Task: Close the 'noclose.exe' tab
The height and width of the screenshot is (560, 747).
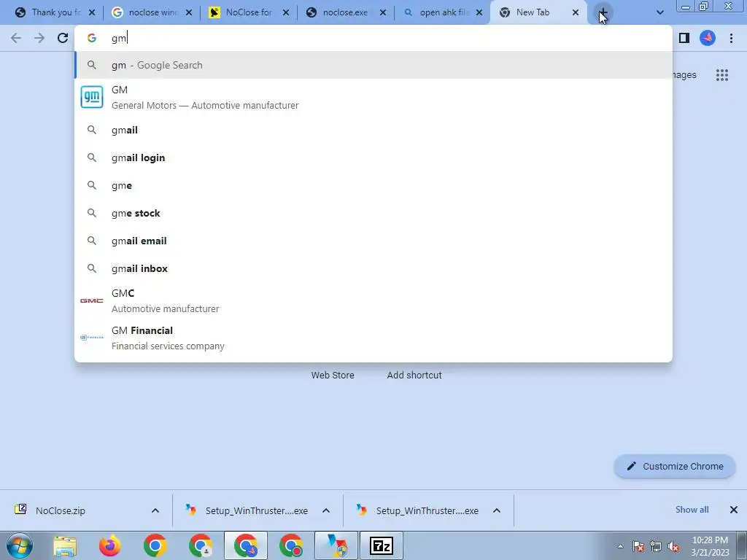Action: click(x=382, y=13)
